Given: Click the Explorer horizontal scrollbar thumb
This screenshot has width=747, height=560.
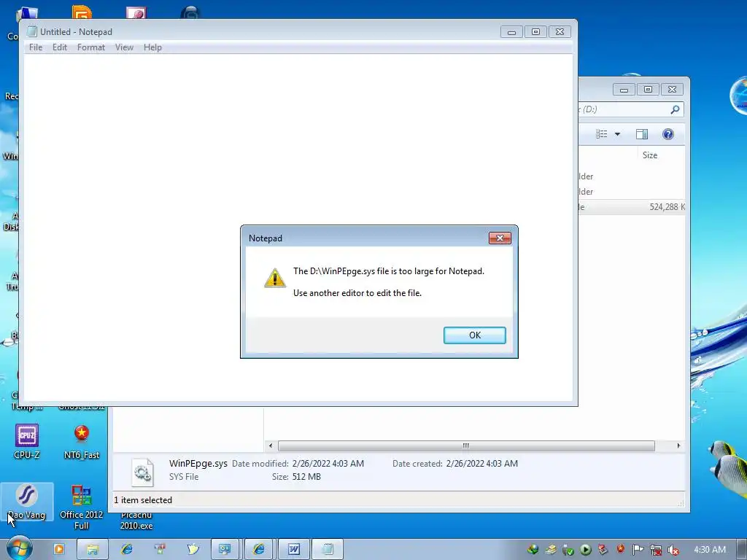Looking at the screenshot, I should coord(466,446).
